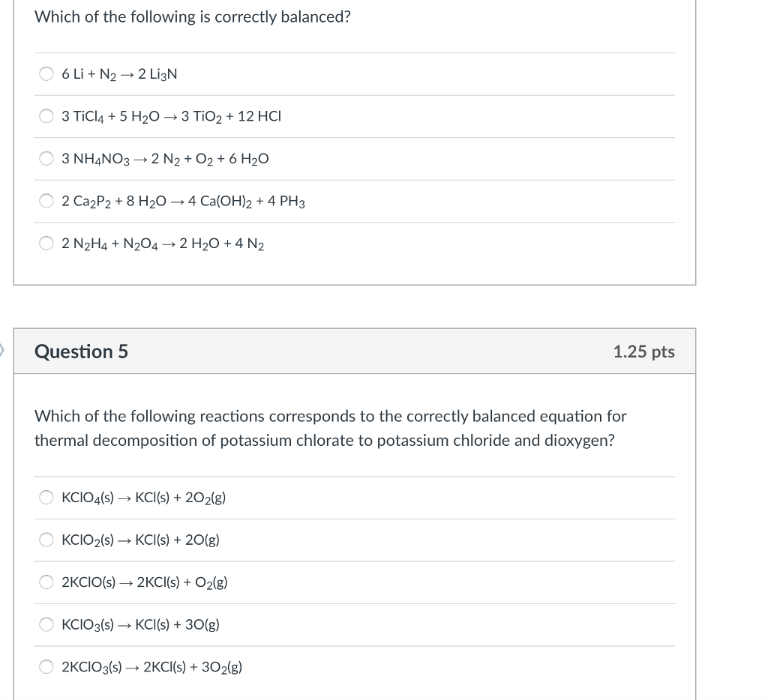Select the "KClO3(s) → KCl(s) + 3O(g)" option
Screen dimensions: 768x700
tap(46, 624)
